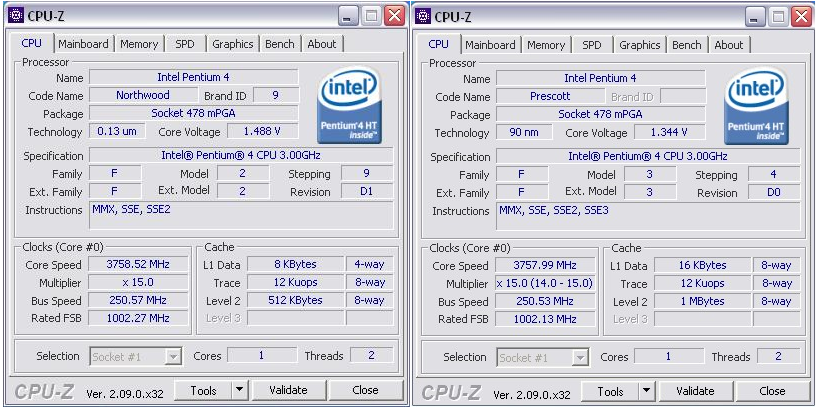Click the Revision D1 value

pos(367,192)
